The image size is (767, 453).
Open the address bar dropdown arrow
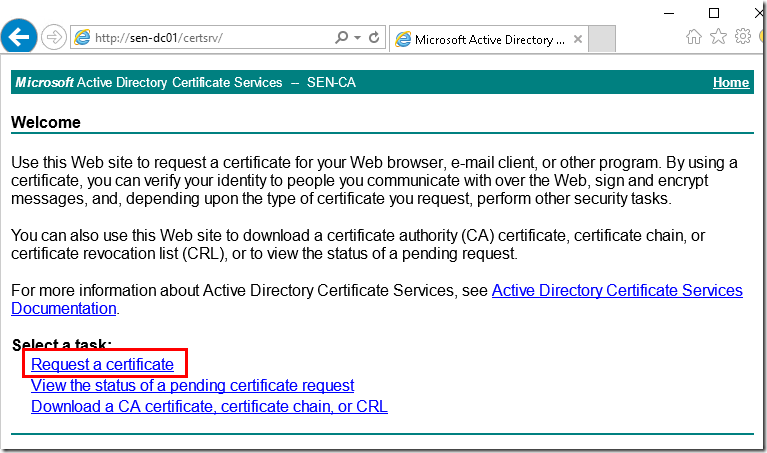point(358,38)
